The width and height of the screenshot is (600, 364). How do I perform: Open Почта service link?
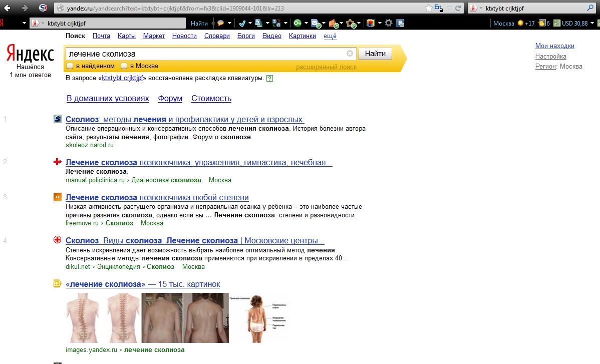click(101, 36)
